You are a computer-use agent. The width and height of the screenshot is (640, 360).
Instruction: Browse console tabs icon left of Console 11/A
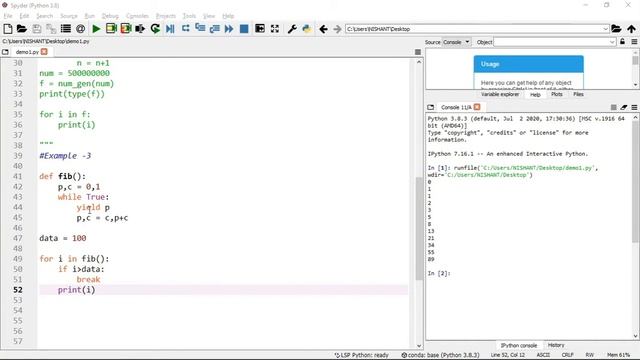coord(431,107)
